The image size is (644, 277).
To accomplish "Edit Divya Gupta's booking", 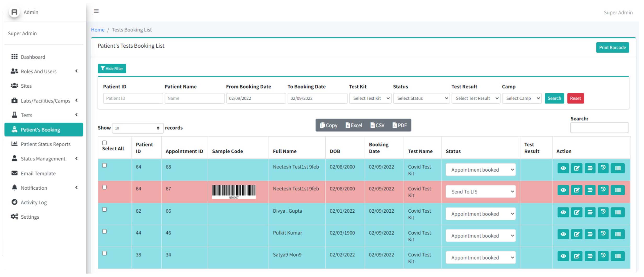I will (x=576, y=212).
